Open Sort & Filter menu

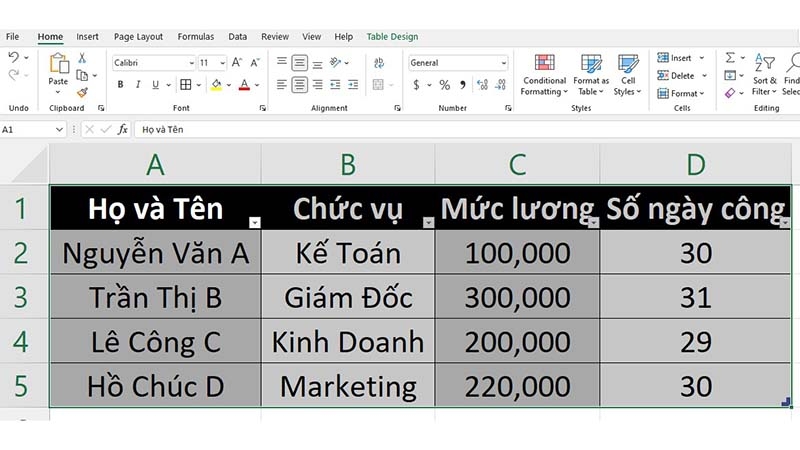point(764,74)
